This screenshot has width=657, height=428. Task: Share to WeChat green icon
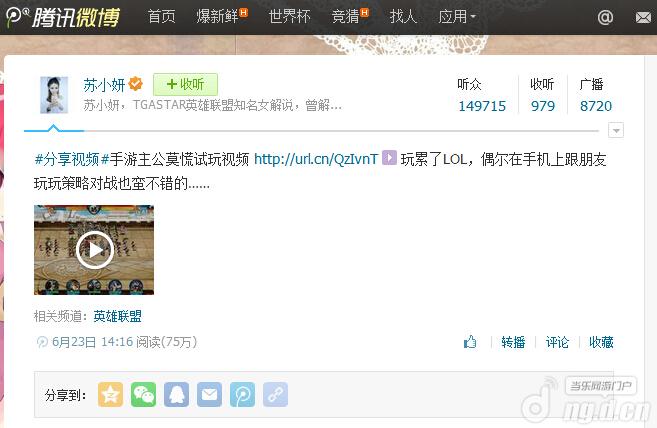(143, 394)
